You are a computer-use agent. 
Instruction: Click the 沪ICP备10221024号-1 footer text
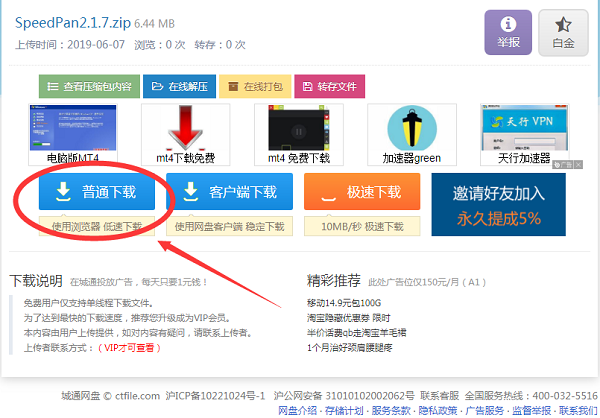(215, 395)
